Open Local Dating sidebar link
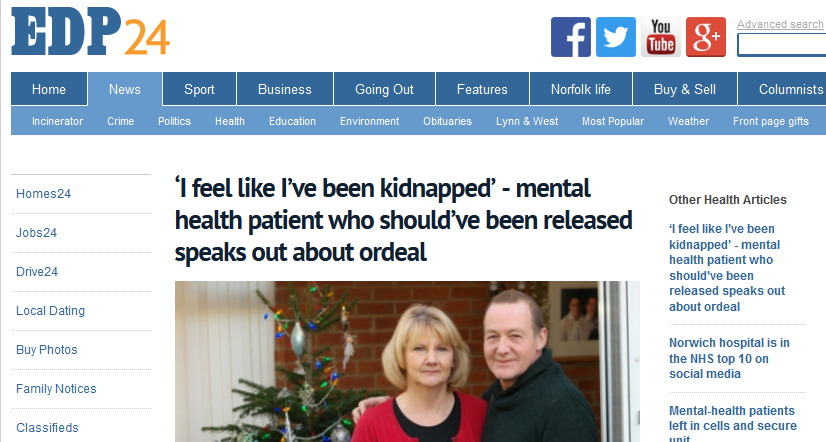826x442 pixels. [50, 311]
